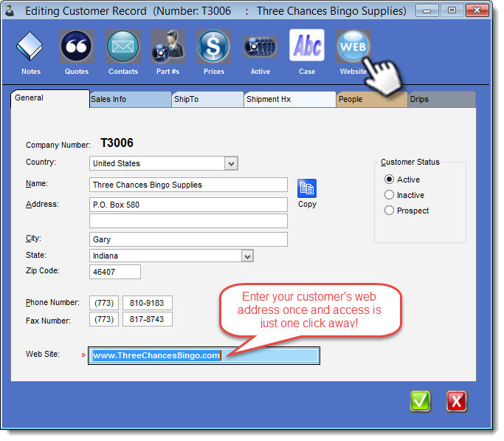Cancel editing with red X button
Image resolution: width=504 pixels, height=441 pixels.
(457, 401)
